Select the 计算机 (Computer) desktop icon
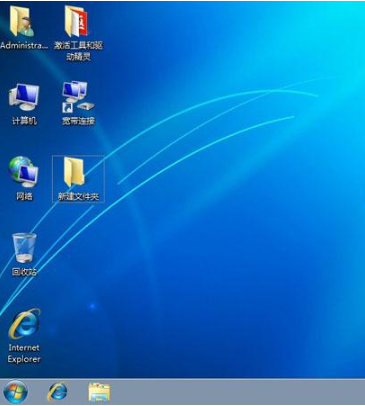The height and width of the screenshot is (406, 365). click(x=24, y=97)
